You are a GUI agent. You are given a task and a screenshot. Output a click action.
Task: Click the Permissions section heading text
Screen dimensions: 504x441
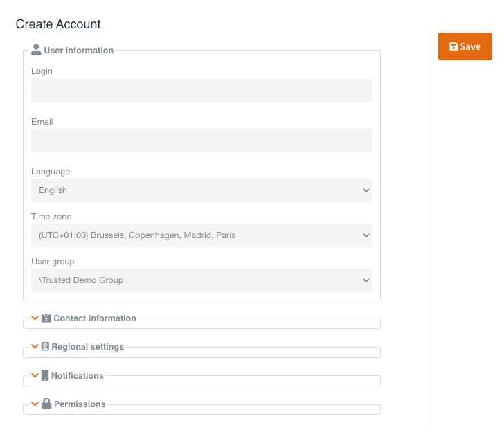[80, 404]
